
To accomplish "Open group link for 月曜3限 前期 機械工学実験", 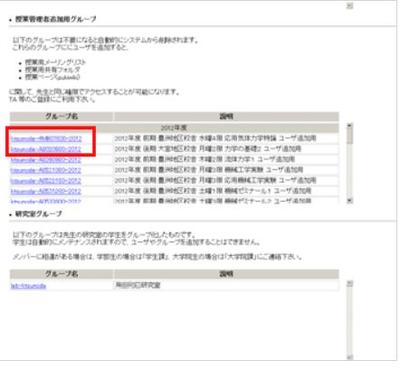I will click(x=46, y=170).
